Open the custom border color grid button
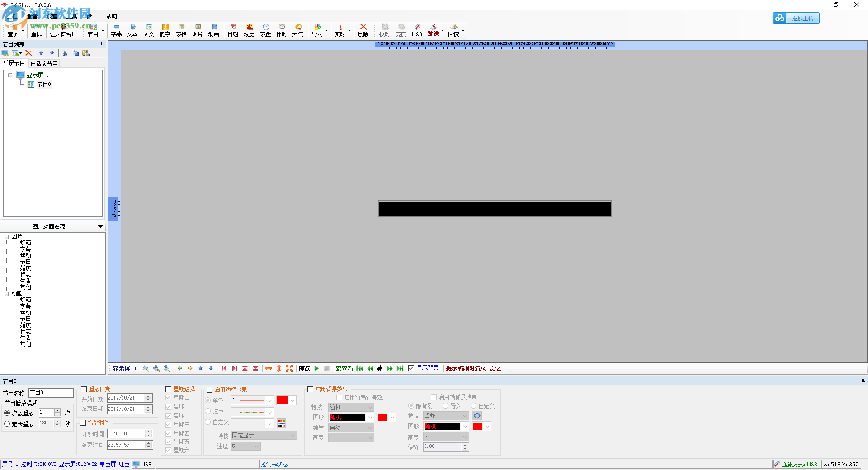 [x=282, y=423]
